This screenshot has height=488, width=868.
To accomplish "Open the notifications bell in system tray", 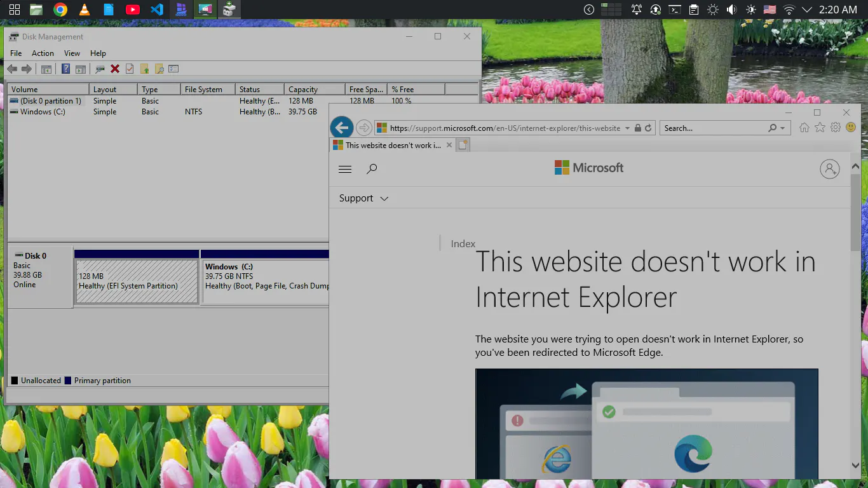I will (x=636, y=10).
